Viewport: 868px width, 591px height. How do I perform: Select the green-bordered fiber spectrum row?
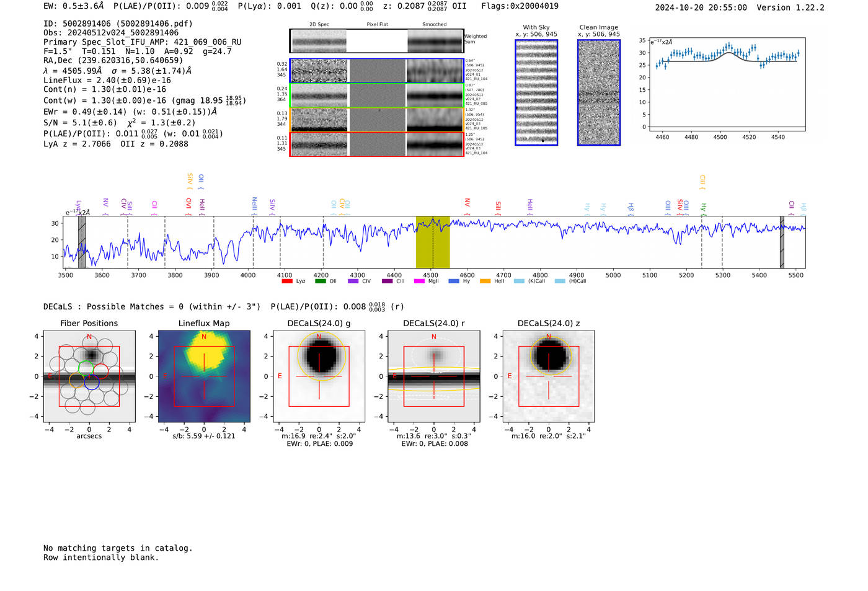click(x=377, y=95)
